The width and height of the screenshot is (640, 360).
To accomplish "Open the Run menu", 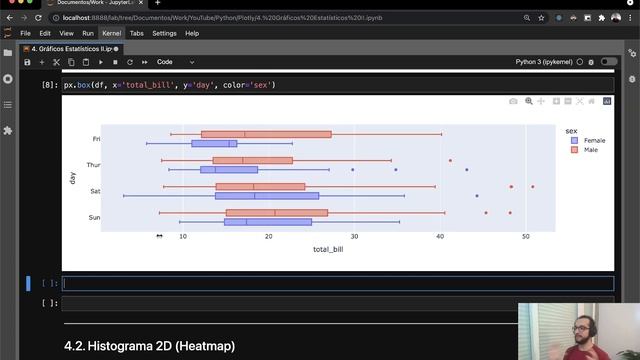I will (x=88, y=33).
